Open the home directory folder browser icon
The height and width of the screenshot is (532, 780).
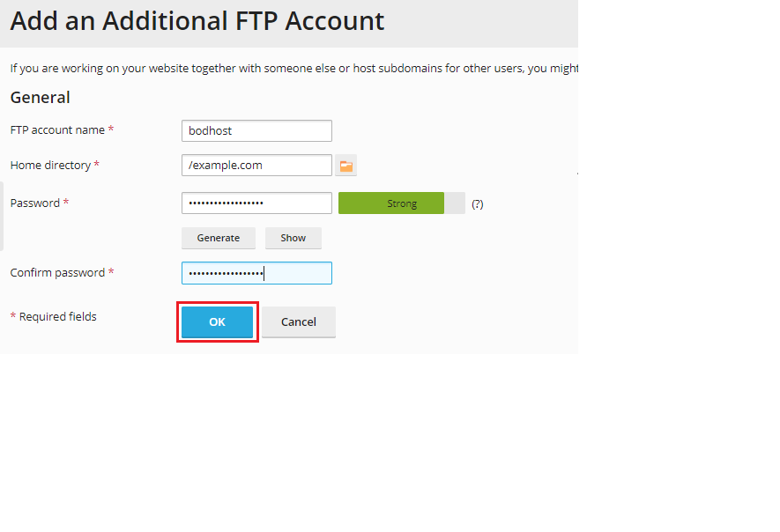click(345, 166)
